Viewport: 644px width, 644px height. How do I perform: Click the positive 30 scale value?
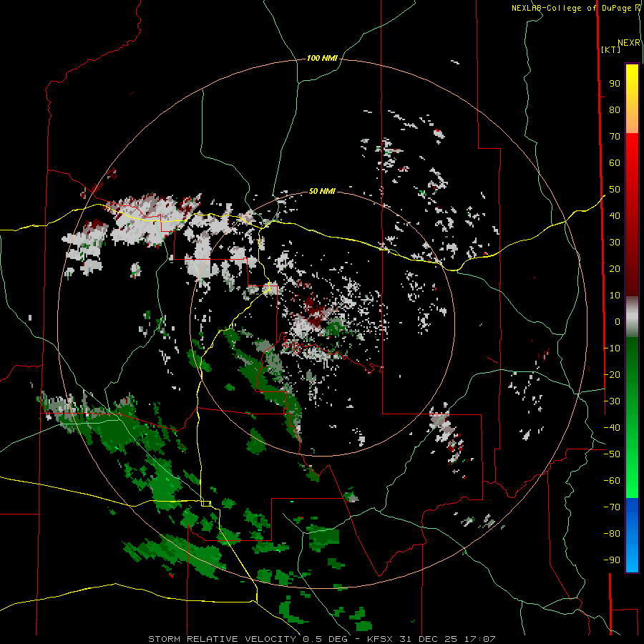[615, 243]
